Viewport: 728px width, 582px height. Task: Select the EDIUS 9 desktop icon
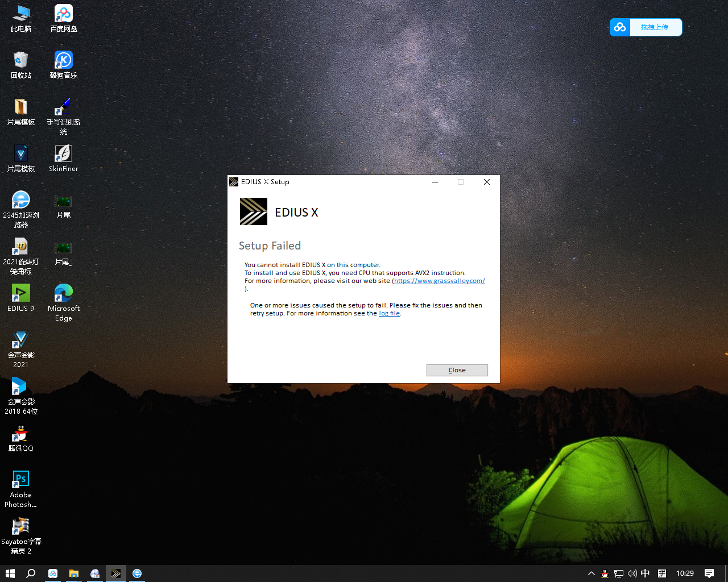(x=21, y=298)
